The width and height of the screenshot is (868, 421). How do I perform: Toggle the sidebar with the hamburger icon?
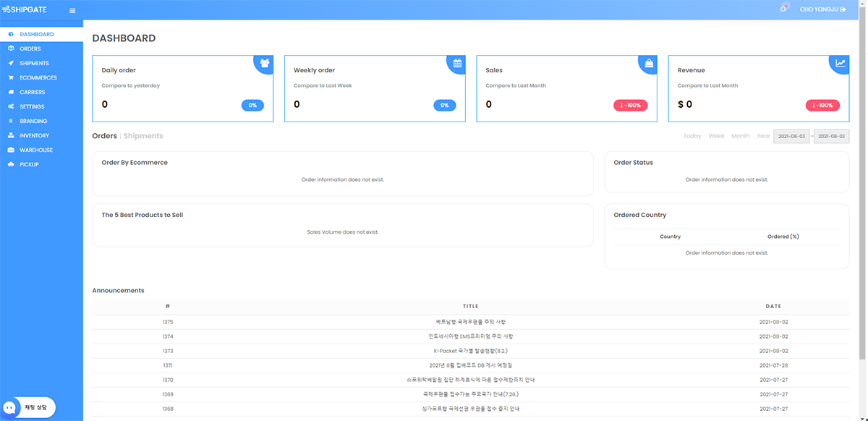click(x=72, y=9)
